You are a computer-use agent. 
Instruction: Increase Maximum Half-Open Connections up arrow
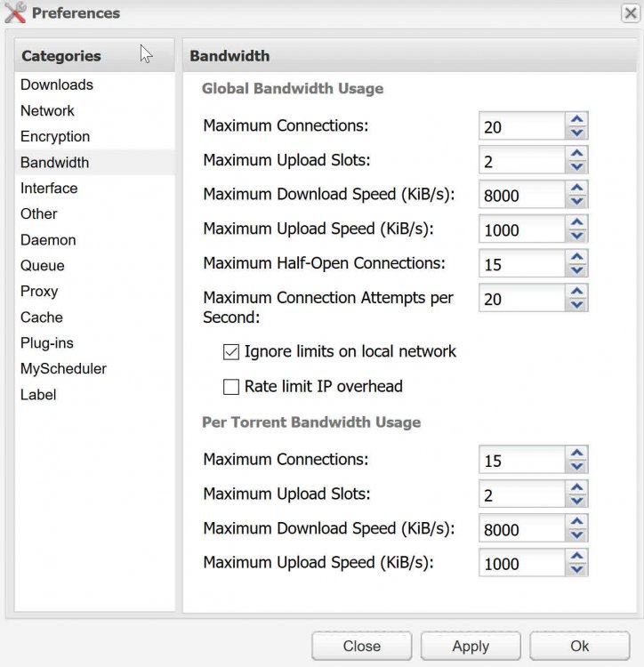pos(576,256)
